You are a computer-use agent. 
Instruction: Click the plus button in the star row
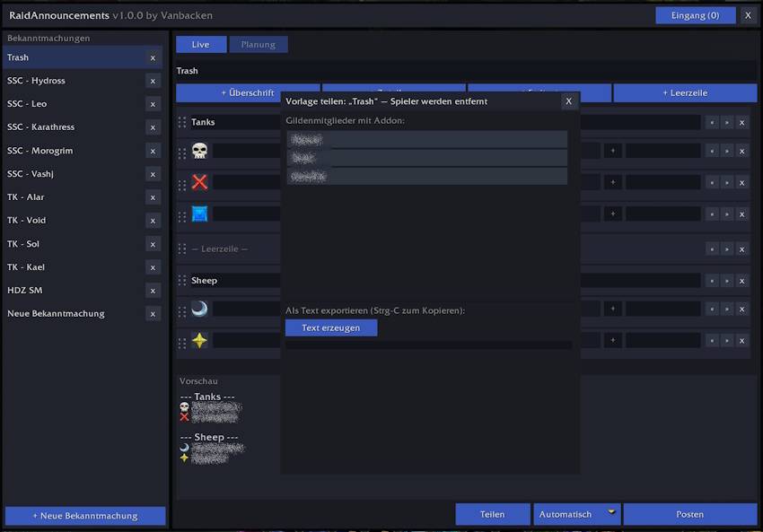click(x=612, y=340)
